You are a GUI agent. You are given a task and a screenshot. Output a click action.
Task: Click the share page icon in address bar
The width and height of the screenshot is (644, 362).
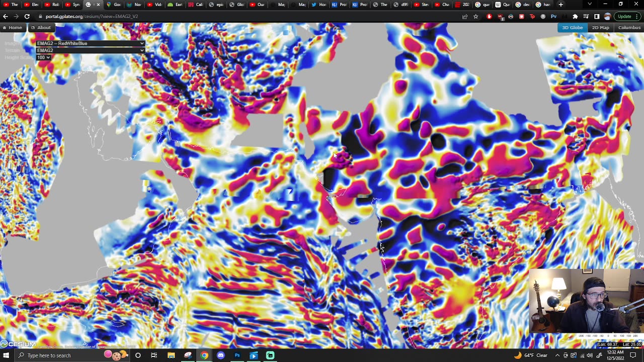[x=465, y=16]
